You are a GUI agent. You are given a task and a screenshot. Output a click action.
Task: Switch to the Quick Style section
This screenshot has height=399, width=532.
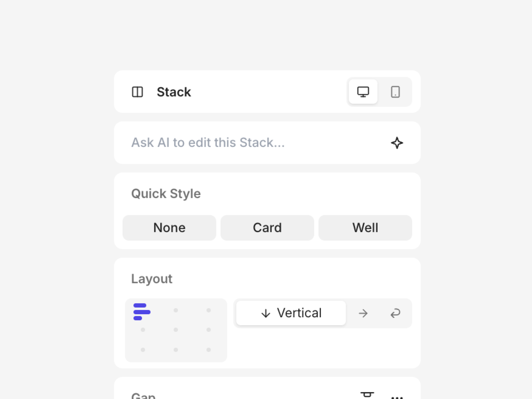(x=166, y=193)
